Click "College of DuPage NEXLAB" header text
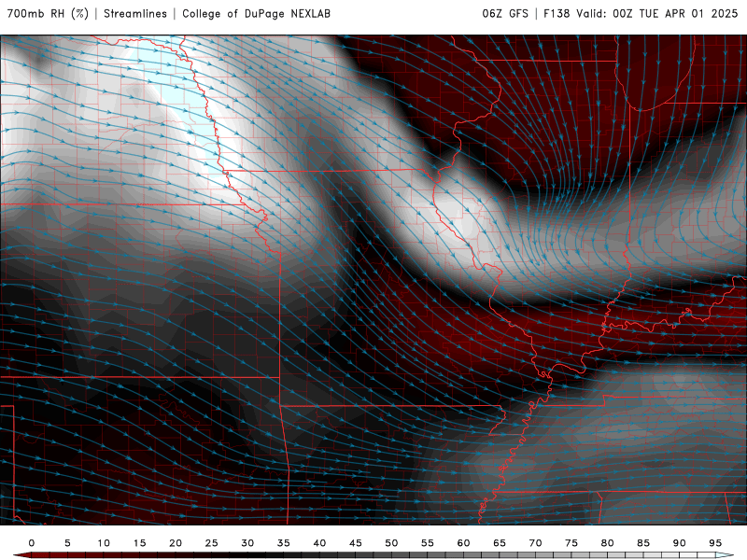The width and height of the screenshot is (747, 560). 256,14
